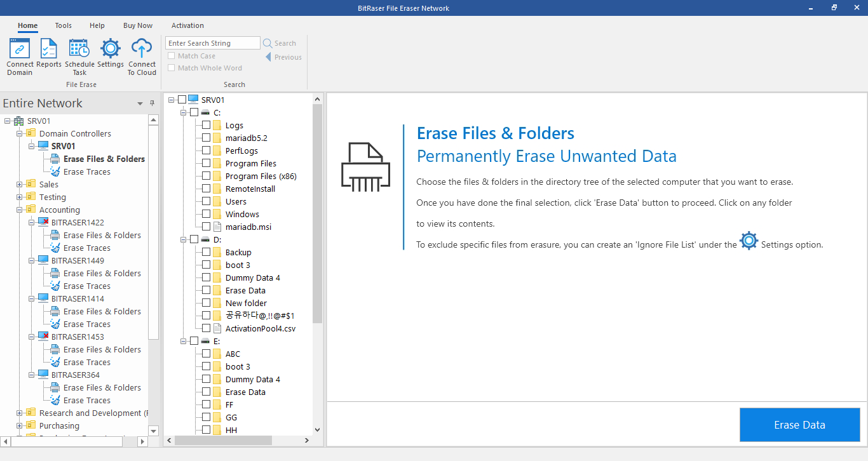Select BITRASER1449 computer icon

pyautogui.click(x=43, y=260)
